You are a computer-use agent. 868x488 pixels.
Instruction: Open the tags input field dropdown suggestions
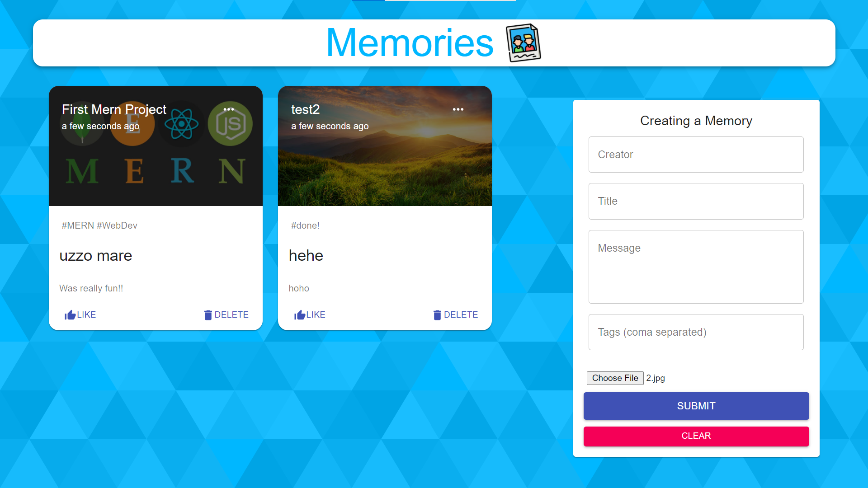[x=696, y=332]
